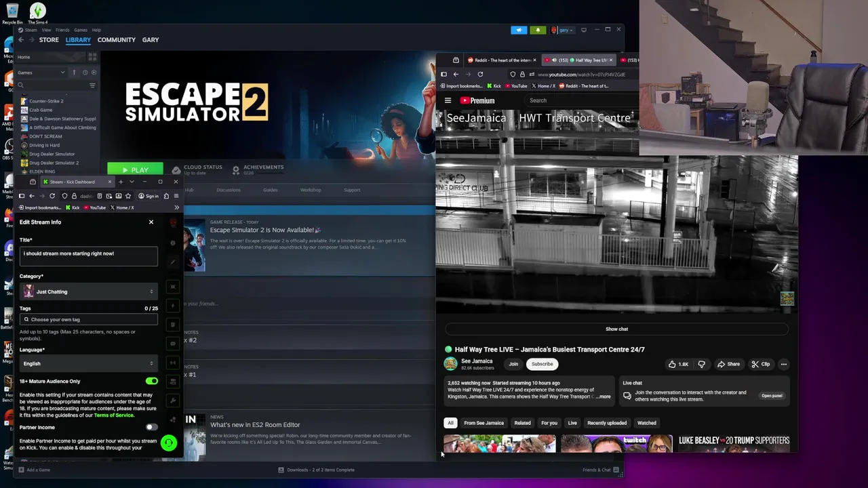Click the See Jamaica channel avatar
The width and height of the screenshot is (868, 488).
click(x=450, y=364)
